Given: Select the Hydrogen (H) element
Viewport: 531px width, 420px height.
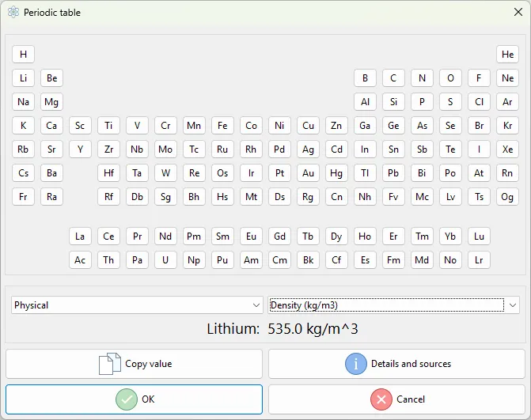Looking at the screenshot, I should click(23, 55).
